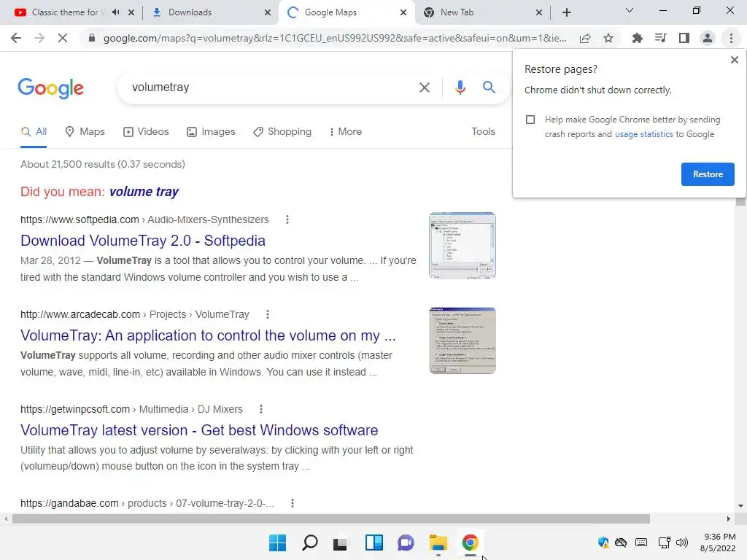This screenshot has width=747, height=560.
Task: Click the horizontal scrollbar thumb
Action: coord(331,518)
